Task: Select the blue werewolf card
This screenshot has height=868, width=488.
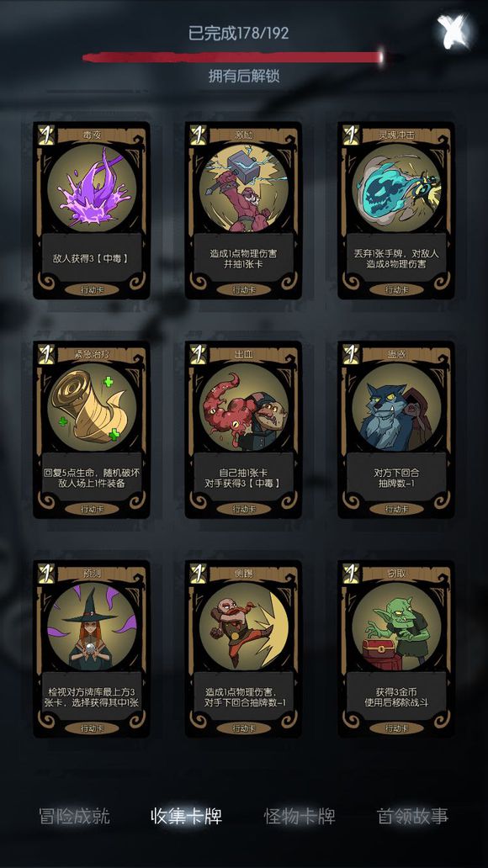Action: point(396,430)
